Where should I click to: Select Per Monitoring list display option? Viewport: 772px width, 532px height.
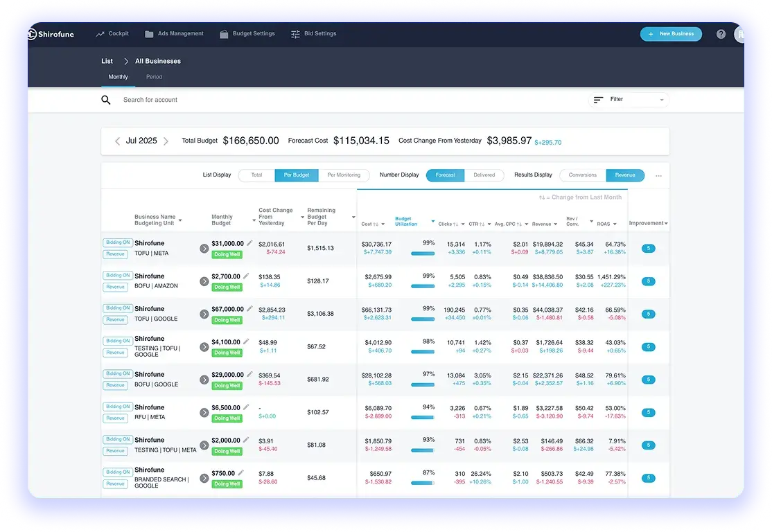[344, 175]
